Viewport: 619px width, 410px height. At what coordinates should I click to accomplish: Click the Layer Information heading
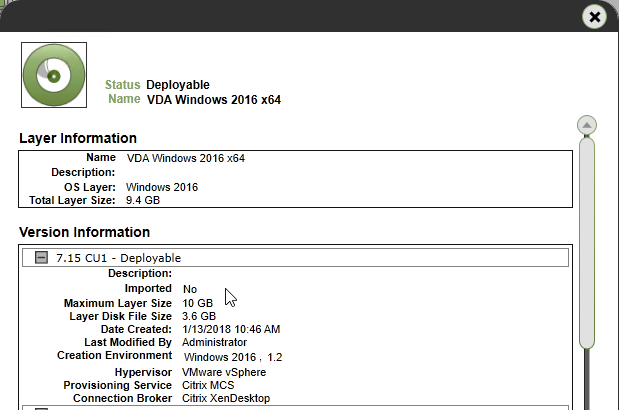78,138
